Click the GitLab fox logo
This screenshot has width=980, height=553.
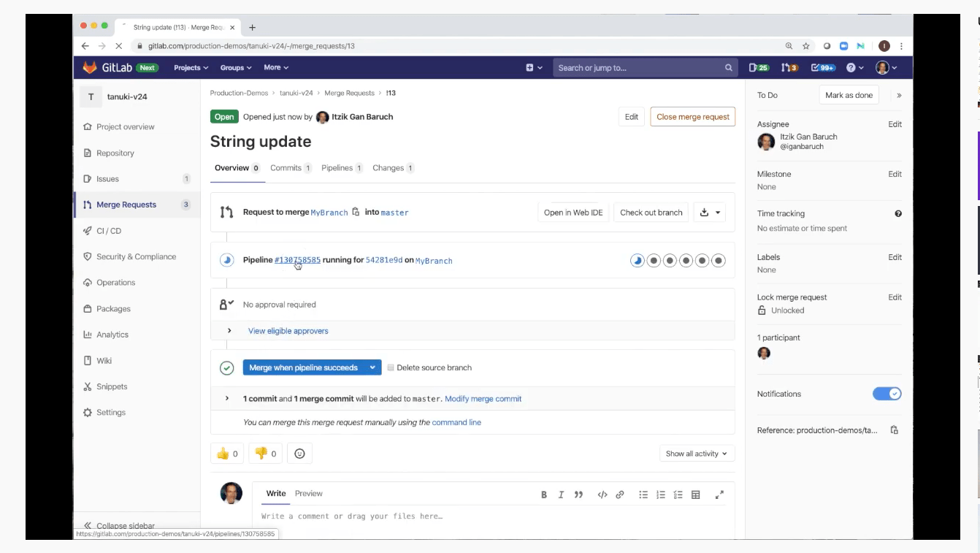(x=89, y=68)
